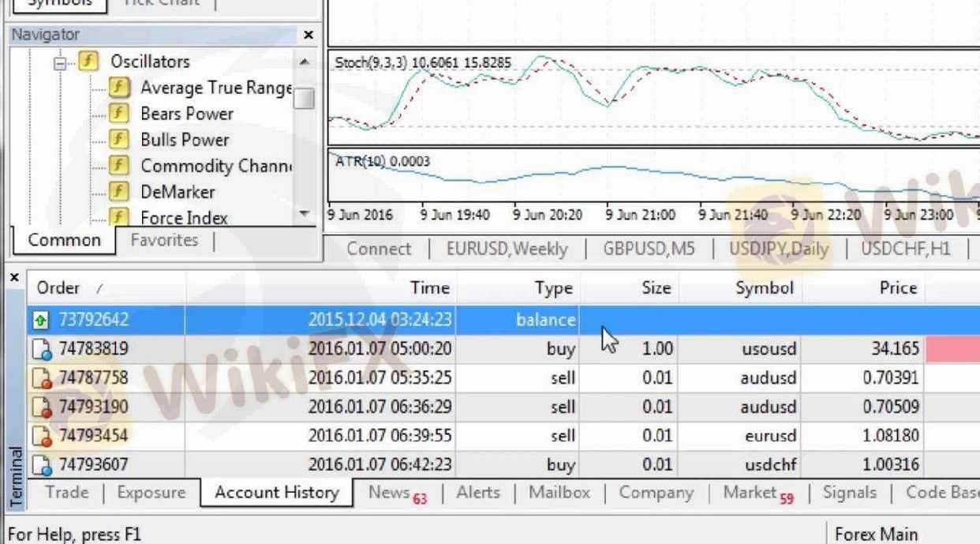Click price value 1.08180

890,435
